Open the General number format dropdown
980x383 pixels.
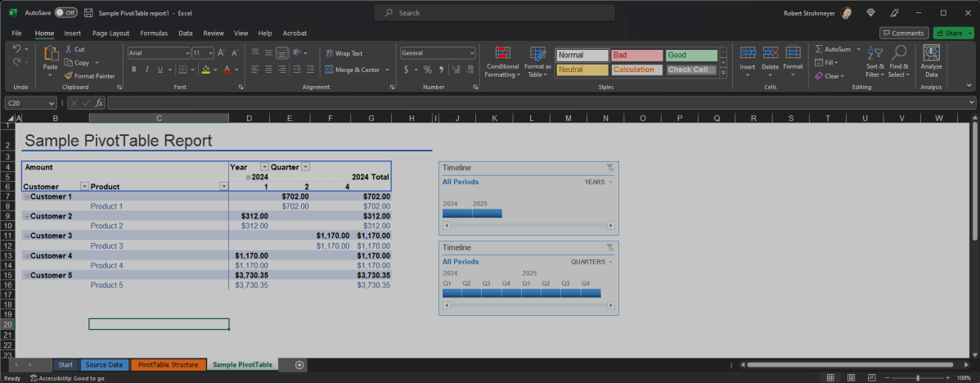click(x=472, y=53)
